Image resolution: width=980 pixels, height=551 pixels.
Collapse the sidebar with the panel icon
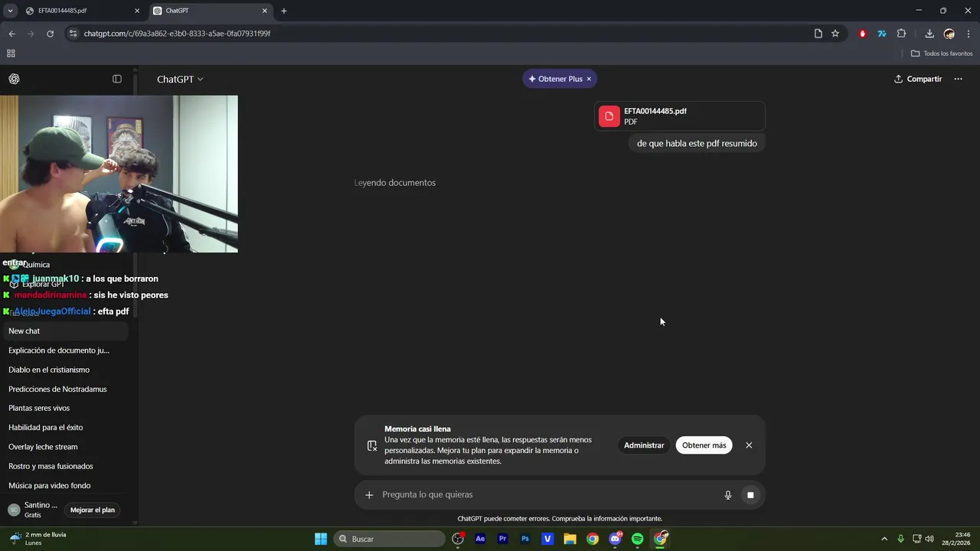point(117,79)
